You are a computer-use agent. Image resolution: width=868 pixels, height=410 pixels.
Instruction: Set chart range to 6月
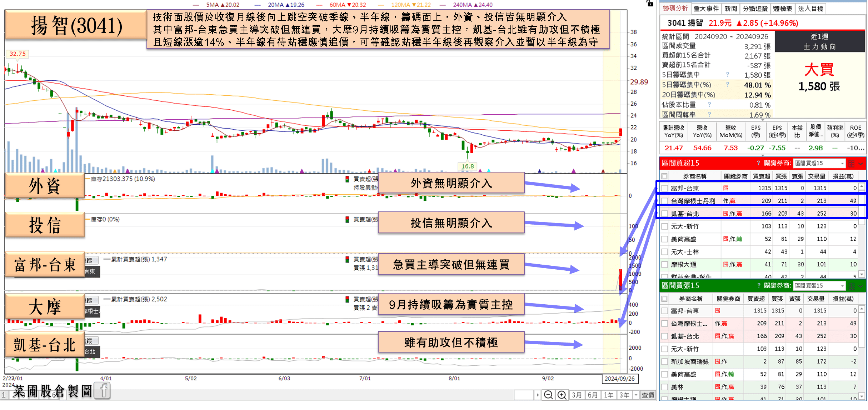tap(593, 395)
